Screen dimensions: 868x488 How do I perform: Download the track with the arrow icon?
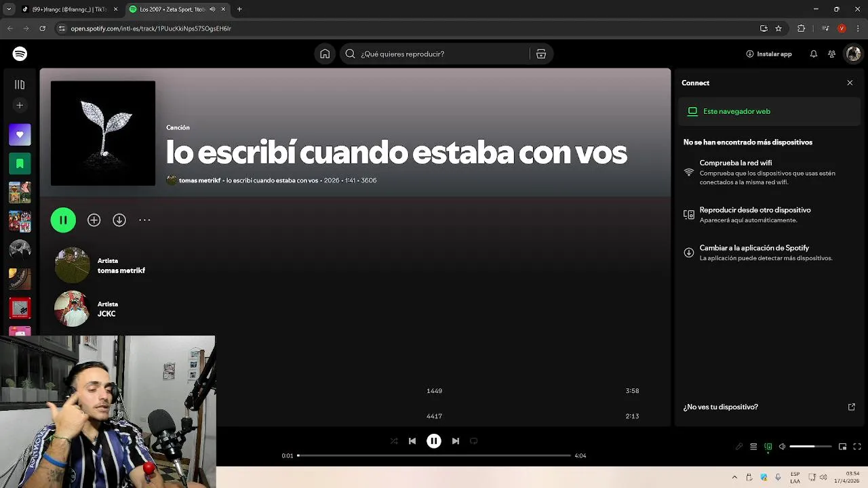coord(119,220)
